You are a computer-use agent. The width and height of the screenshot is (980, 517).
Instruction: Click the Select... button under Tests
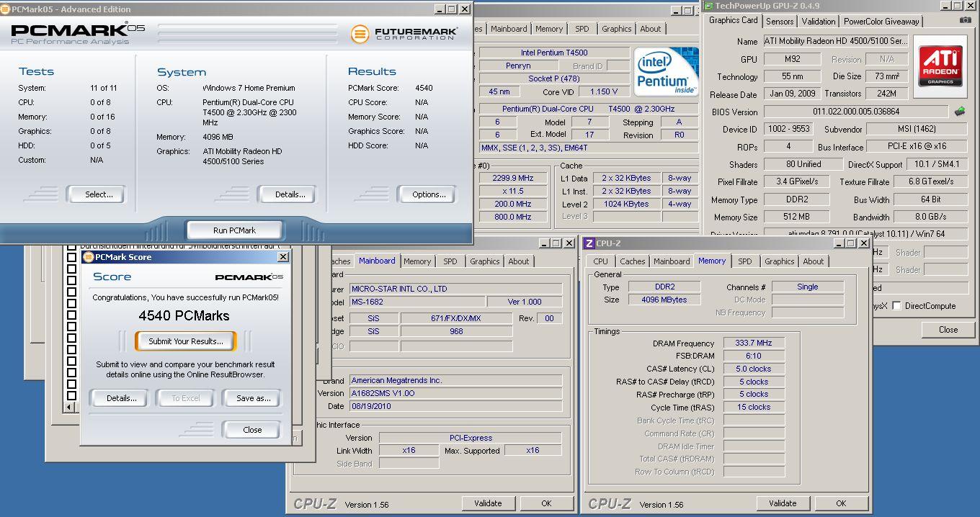(96, 194)
